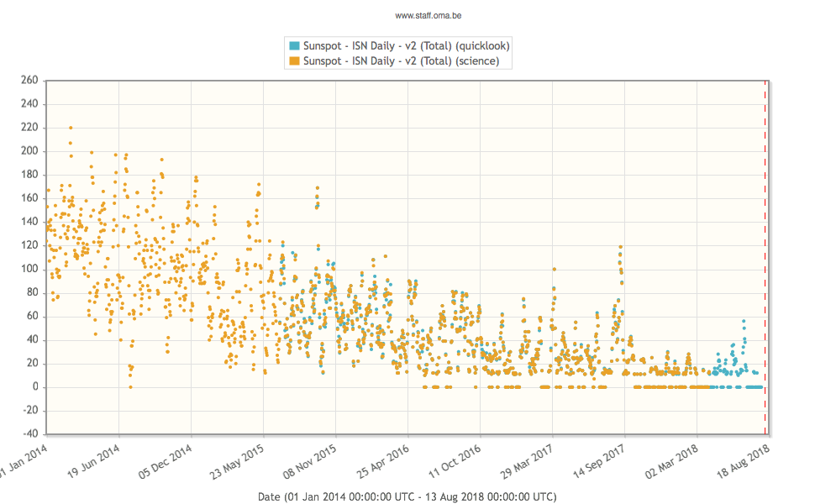Click the y-axis label 160
This screenshot has width=815, height=504.
(x=29, y=198)
